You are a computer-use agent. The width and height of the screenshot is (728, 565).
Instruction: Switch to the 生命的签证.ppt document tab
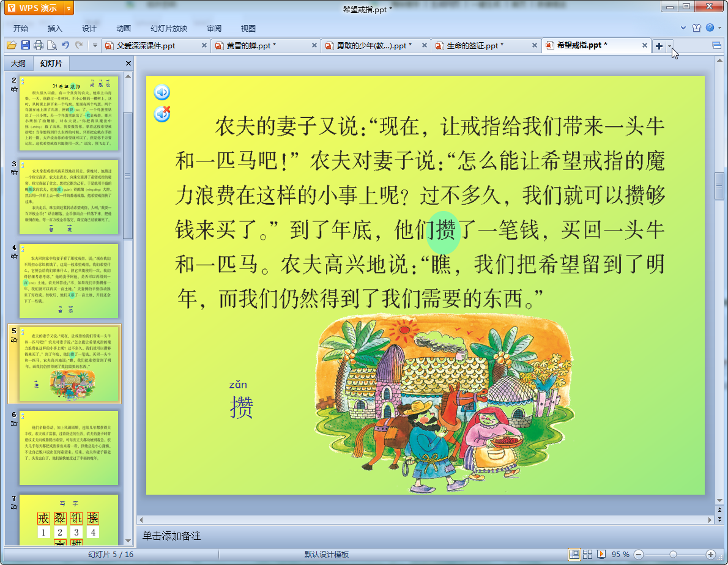pyautogui.click(x=475, y=46)
